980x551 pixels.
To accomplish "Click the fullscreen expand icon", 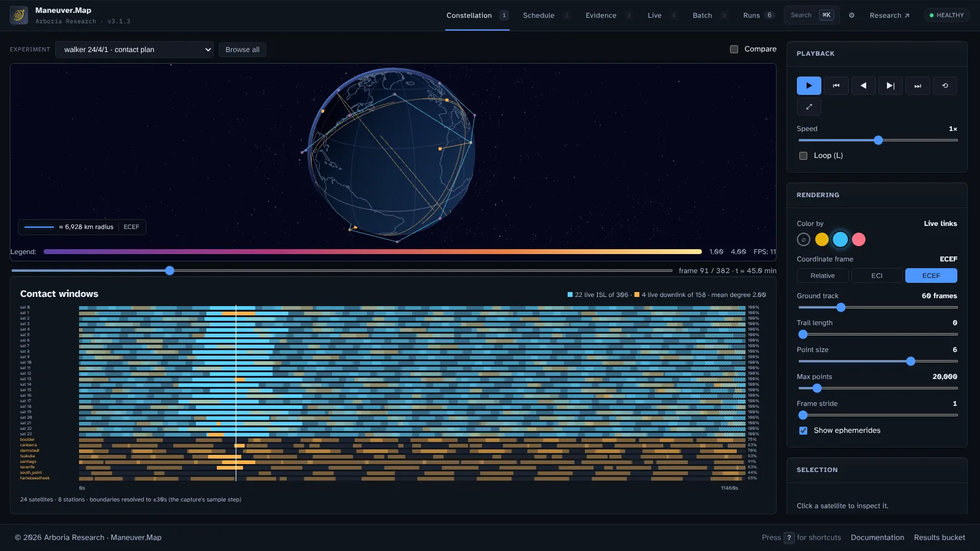I will pyautogui.click(x=809, y=107).
